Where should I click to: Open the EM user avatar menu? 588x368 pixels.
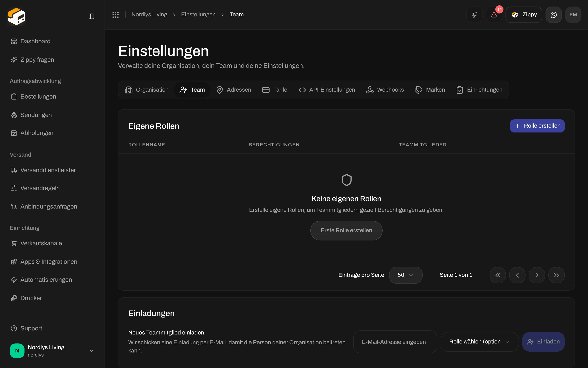tap(573, 15)
